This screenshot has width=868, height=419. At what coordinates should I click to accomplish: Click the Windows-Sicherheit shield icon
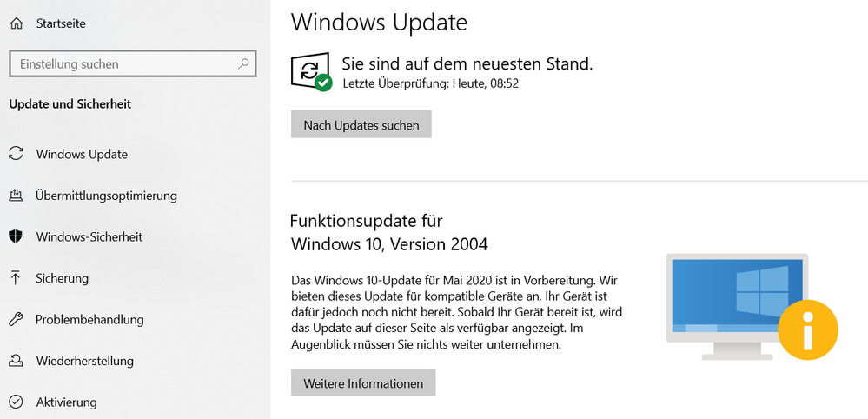(17, 237)
